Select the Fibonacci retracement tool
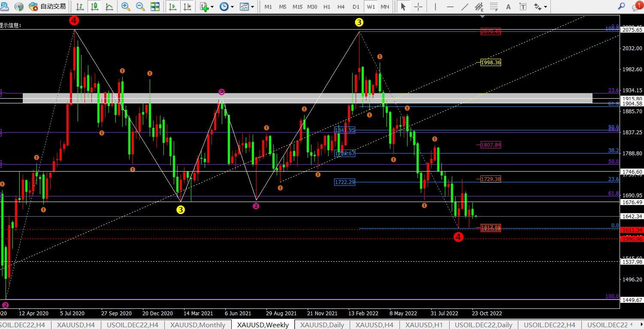 pyautogui.click(x=494, y=6)
